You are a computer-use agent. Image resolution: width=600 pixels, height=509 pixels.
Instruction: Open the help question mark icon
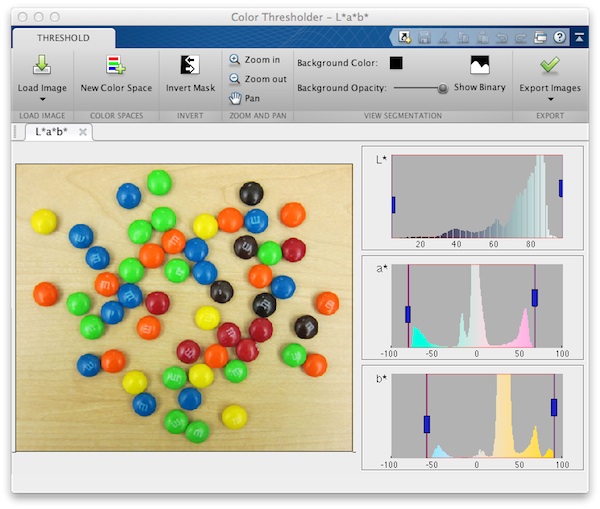tap(559, 38)
